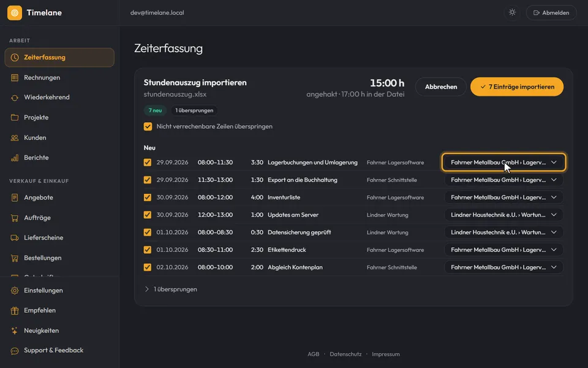This screenshot has height=368, width=588.
Task: Click 'Lindner Wartung' label in 'Updates am Server' row
Action: tap(387, 215)
